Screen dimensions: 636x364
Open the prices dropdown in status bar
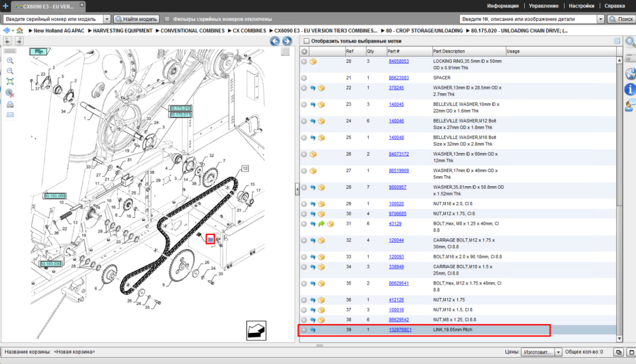click(558, 352)
